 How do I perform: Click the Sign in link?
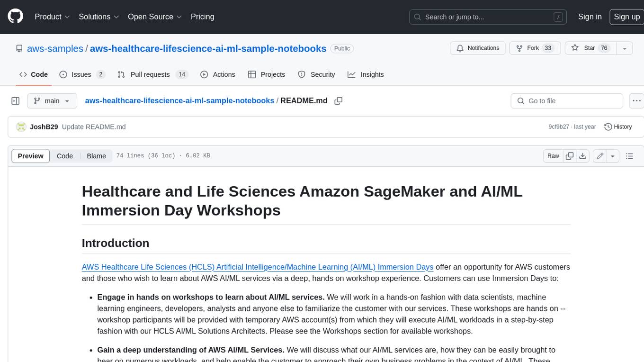(590, 17)
